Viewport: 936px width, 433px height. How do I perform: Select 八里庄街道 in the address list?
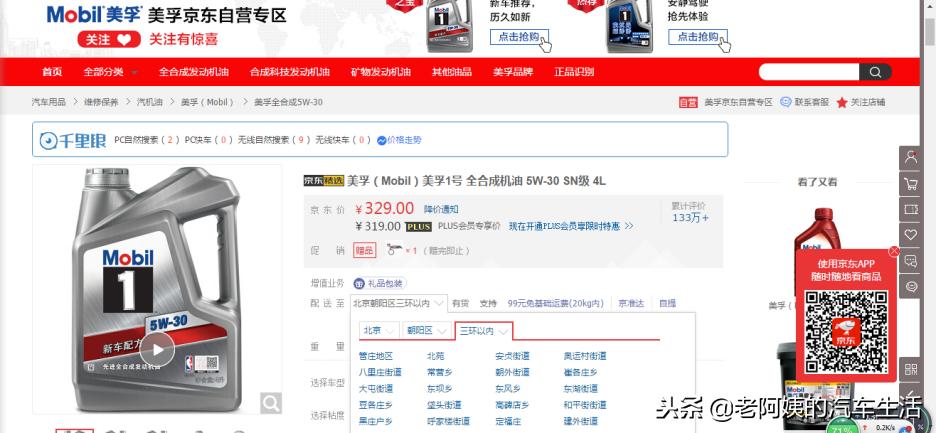click(x=380, y=372)
